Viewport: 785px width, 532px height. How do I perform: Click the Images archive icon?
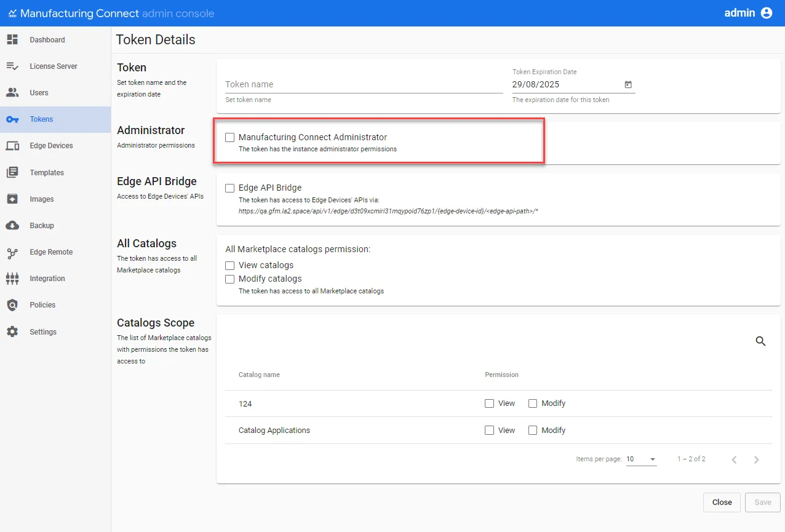point(12,199)
